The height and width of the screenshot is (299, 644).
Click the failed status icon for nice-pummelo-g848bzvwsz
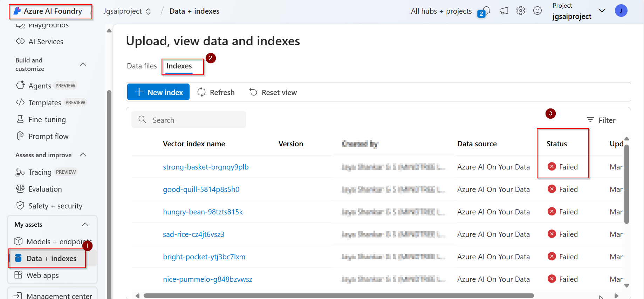[552, 279]
